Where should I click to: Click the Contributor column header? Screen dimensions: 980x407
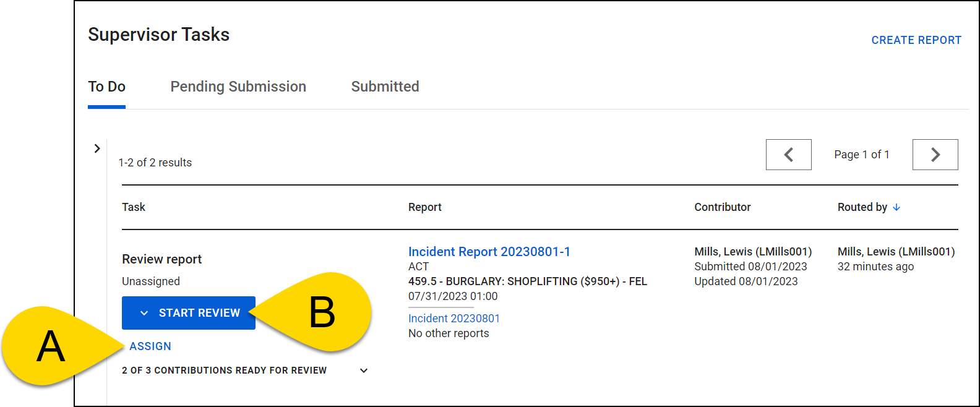tap(722, 207)
